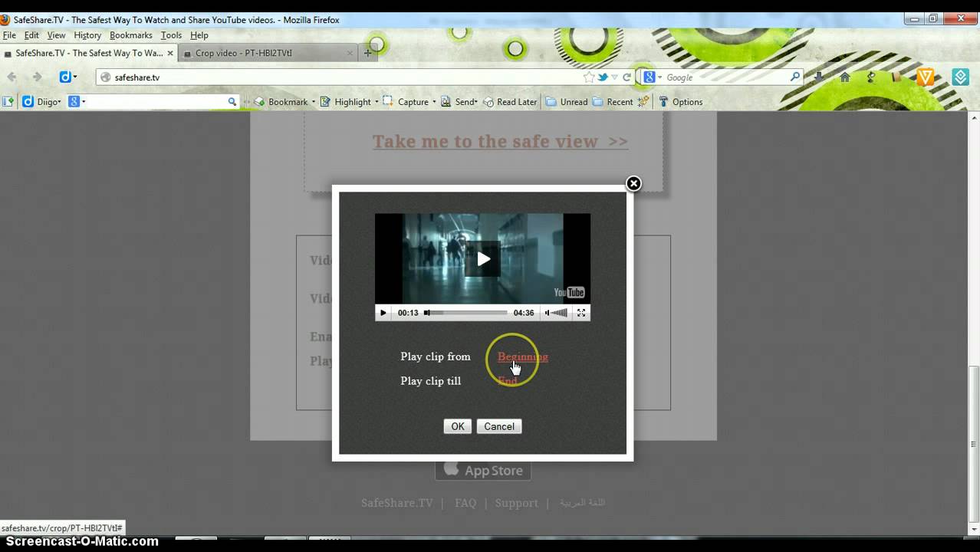980x552 pixels.
Task: Expand the Bookmark dropdown arrow
Action: pyautogui.click(x=314, y=102)
